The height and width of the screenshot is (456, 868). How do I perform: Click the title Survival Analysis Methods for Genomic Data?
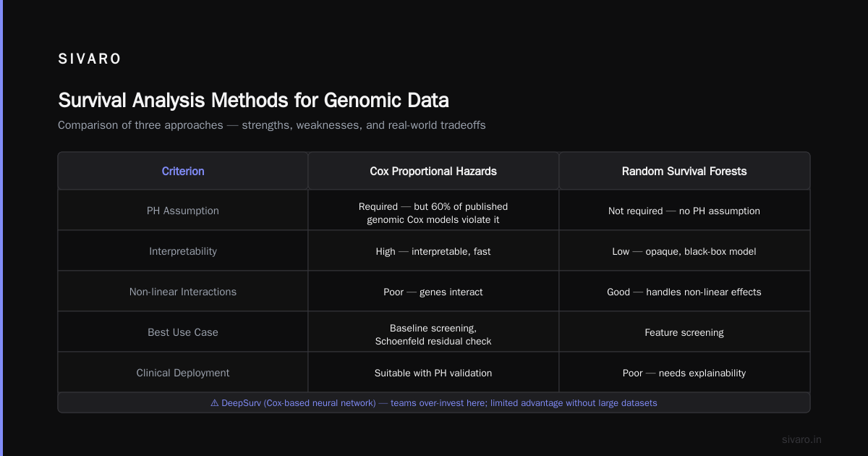coord(253,100)
